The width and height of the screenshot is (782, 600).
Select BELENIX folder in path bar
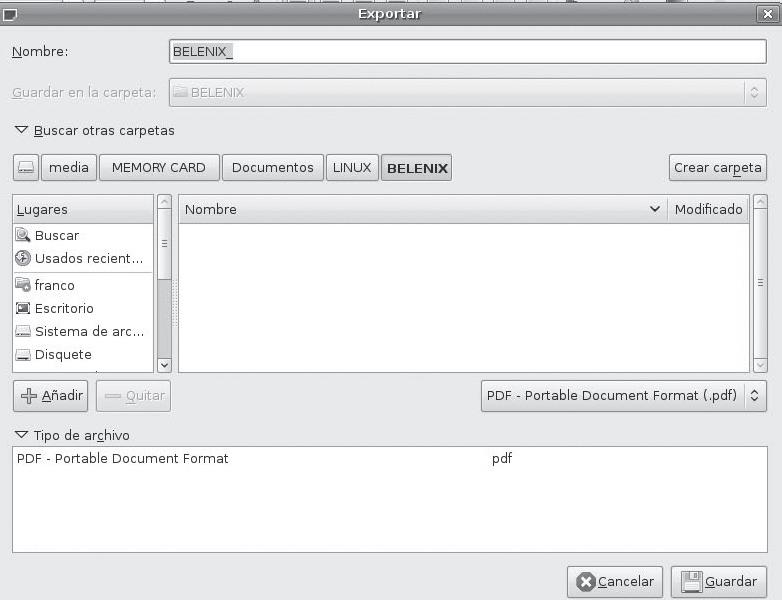pos(416,168)
